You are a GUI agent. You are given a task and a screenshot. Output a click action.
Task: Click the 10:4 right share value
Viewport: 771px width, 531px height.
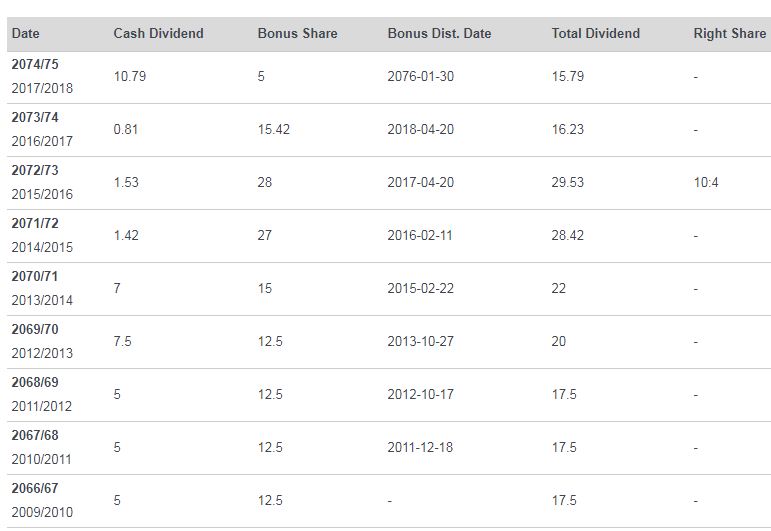[x=707, y=183]
